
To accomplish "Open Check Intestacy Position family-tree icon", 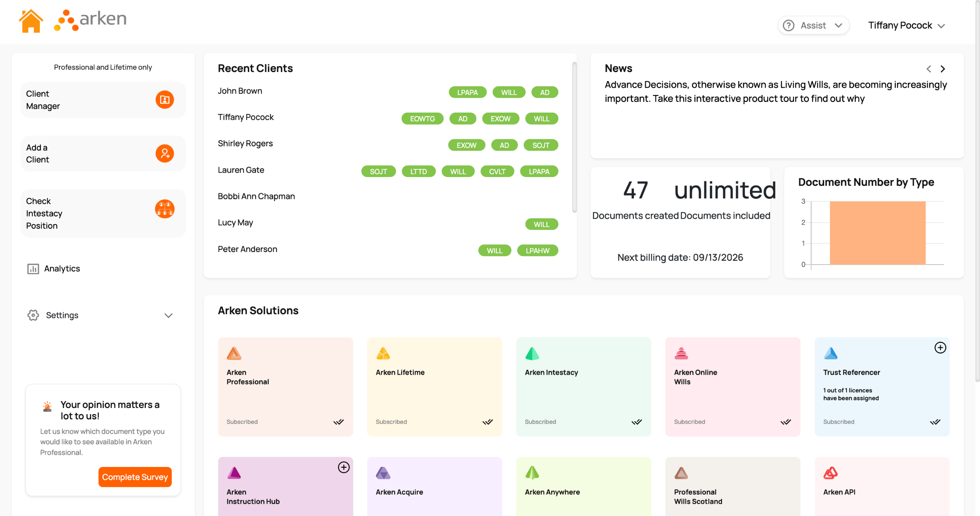I will 165,209.
